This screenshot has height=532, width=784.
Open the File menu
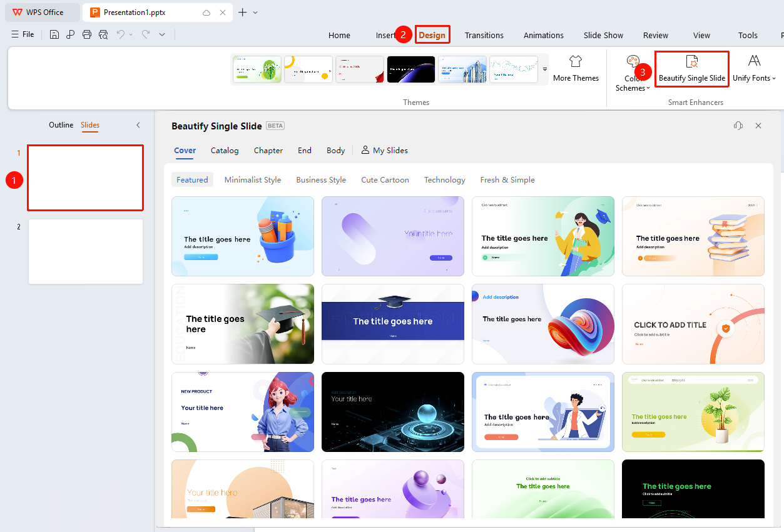click(23, 34)
